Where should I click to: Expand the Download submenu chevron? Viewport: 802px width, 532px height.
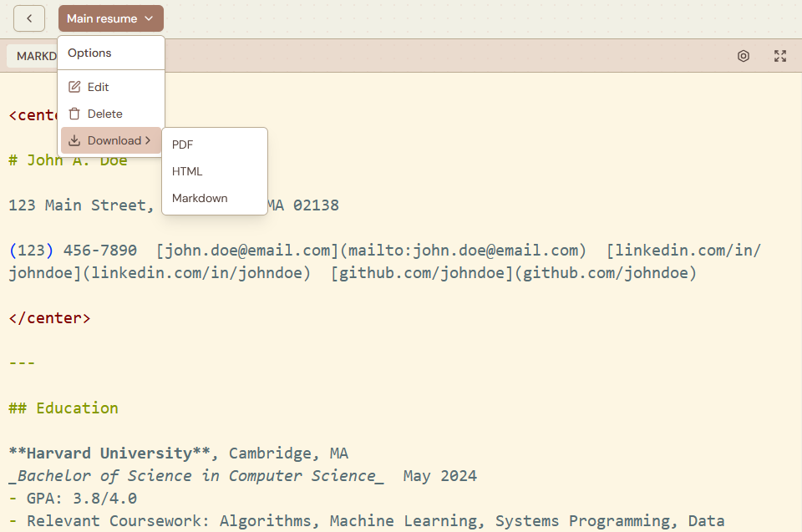coord(148,140)
